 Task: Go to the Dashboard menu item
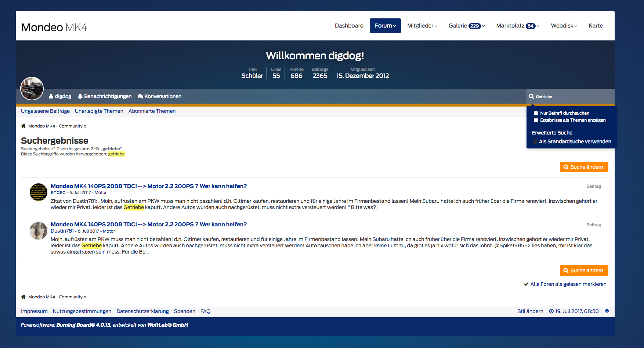[x=349, y=26]
